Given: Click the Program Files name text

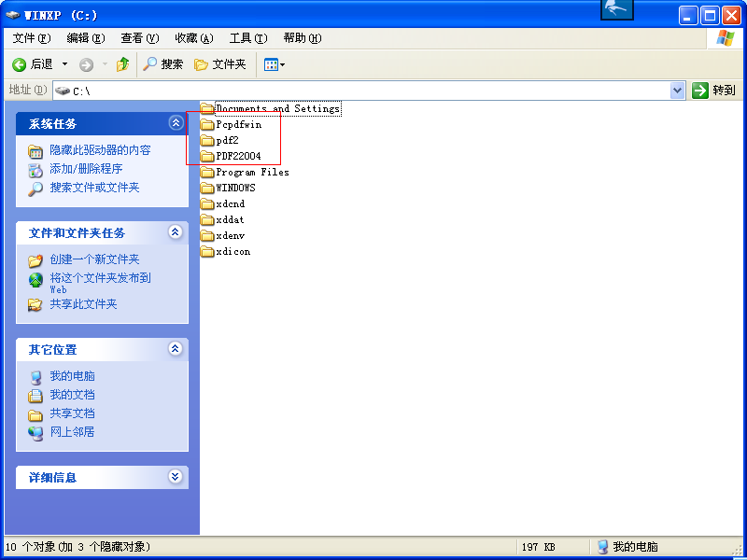Looking at the screenshot, I should [x=252, y=172].
